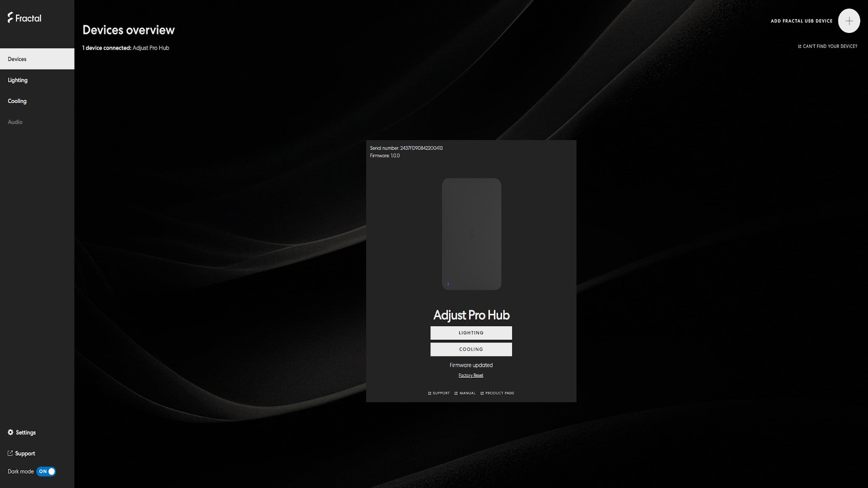
Task: Click the Adjust Pro Hub device image
Action: point(471,234)
